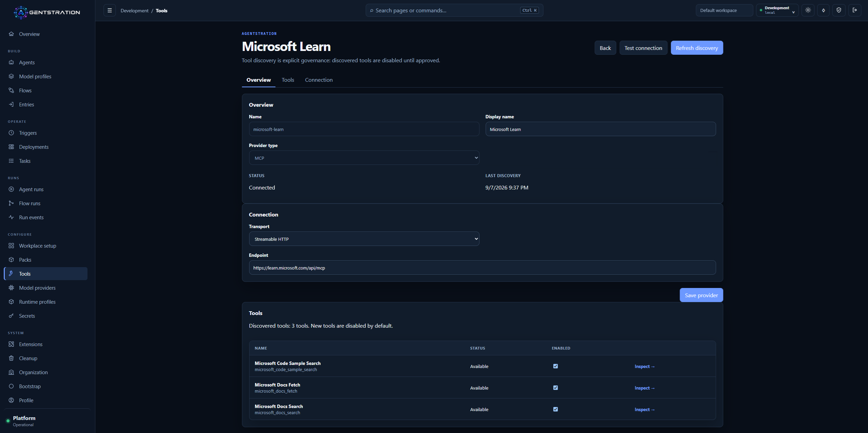Click the Test connection button
The width and height of the screenshot is (868, 433).
pos(643,48)
